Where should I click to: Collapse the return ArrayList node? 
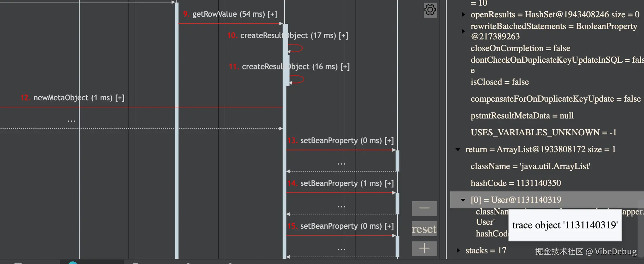pos(458,150)
